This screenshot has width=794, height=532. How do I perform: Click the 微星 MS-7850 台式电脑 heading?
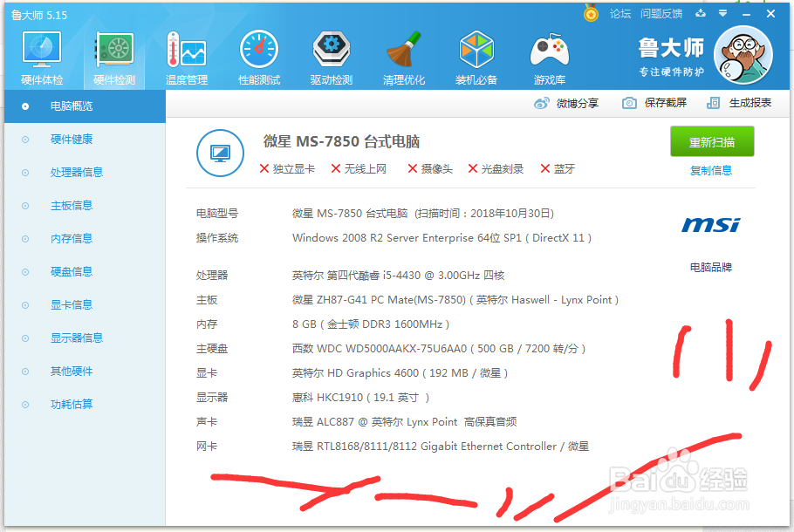pos(341,141)
